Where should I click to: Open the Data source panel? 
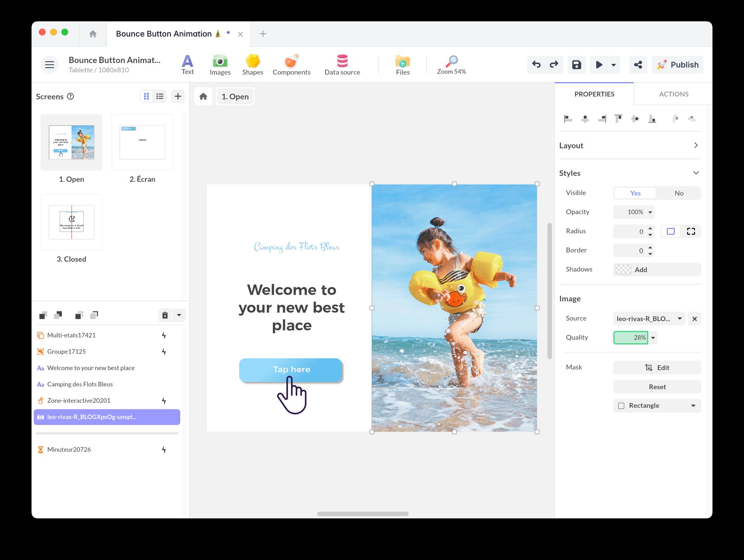pos(342,64)
